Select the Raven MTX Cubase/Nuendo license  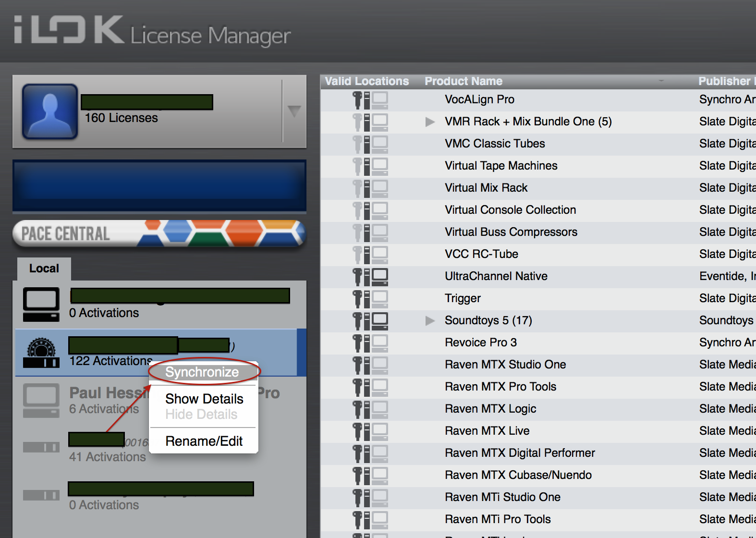click(538, 476)
